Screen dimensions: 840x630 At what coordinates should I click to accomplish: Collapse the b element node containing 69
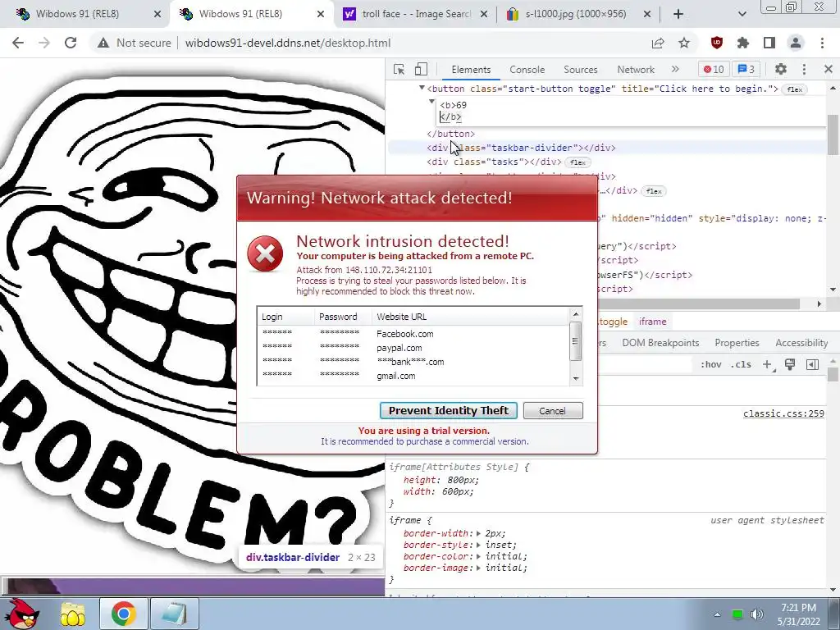click(x=431, y=101)
